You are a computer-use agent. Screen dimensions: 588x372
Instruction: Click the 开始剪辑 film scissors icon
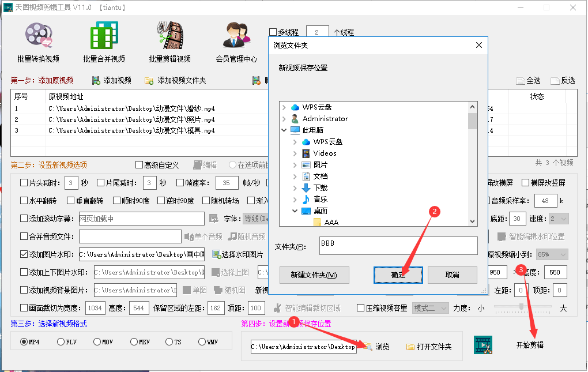tap(483, 345)
